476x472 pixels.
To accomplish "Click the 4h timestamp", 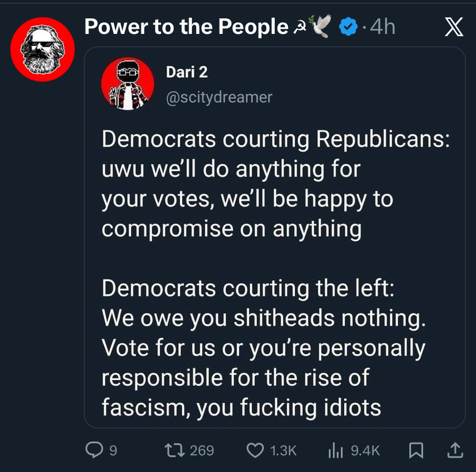I will point(383,27).
